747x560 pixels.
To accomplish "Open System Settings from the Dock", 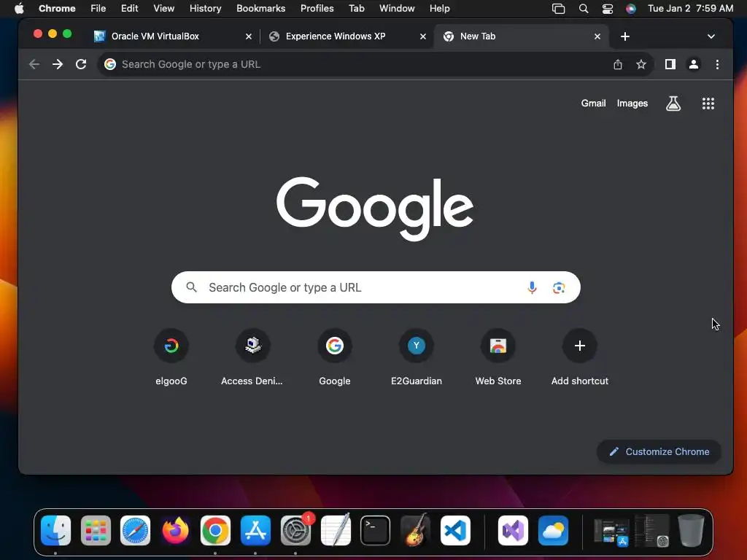I will [295, 530].
